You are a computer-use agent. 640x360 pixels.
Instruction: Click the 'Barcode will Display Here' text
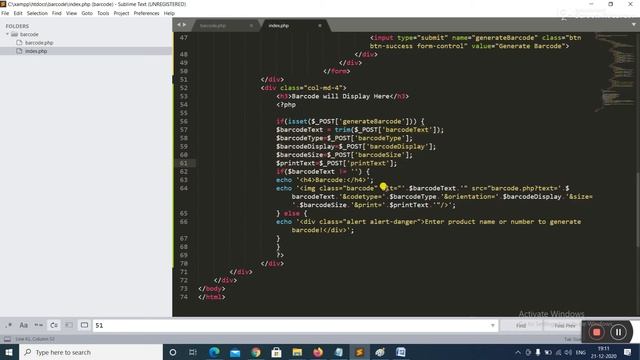click(x=340, y=96)
